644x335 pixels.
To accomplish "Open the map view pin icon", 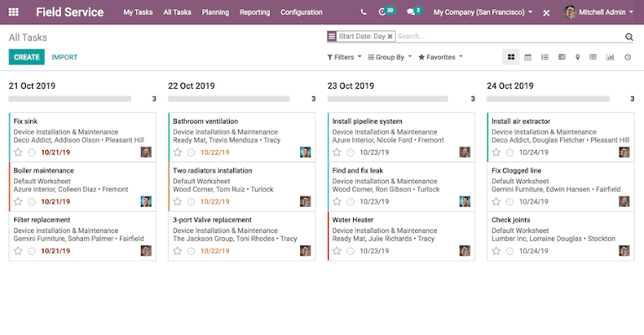I will pos(578,58).
